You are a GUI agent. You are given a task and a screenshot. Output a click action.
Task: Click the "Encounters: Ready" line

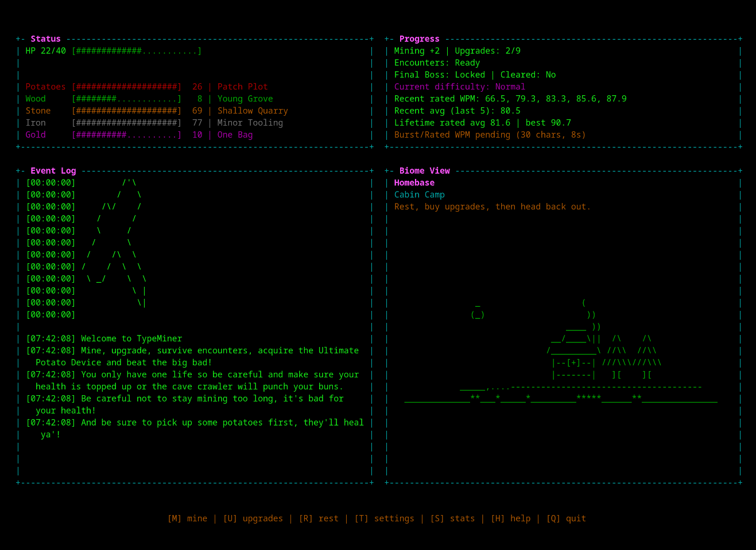click(437, 63)
